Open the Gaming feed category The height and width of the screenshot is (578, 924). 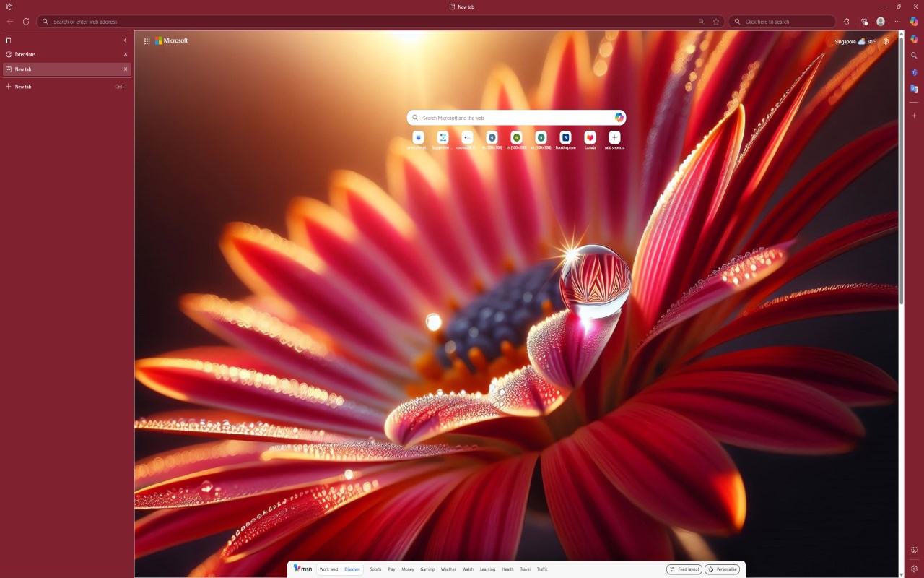[x=427, y=569]
